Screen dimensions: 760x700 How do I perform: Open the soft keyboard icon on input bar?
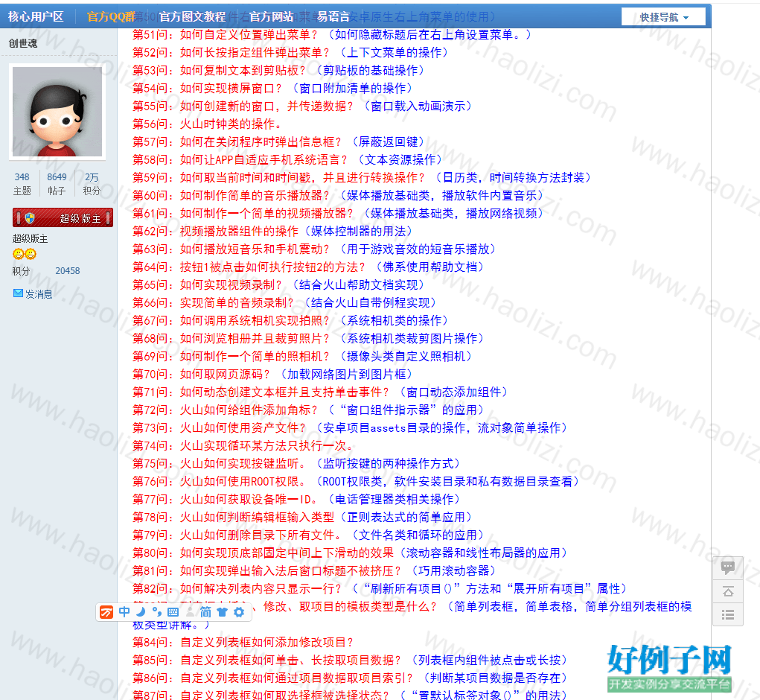173,612
